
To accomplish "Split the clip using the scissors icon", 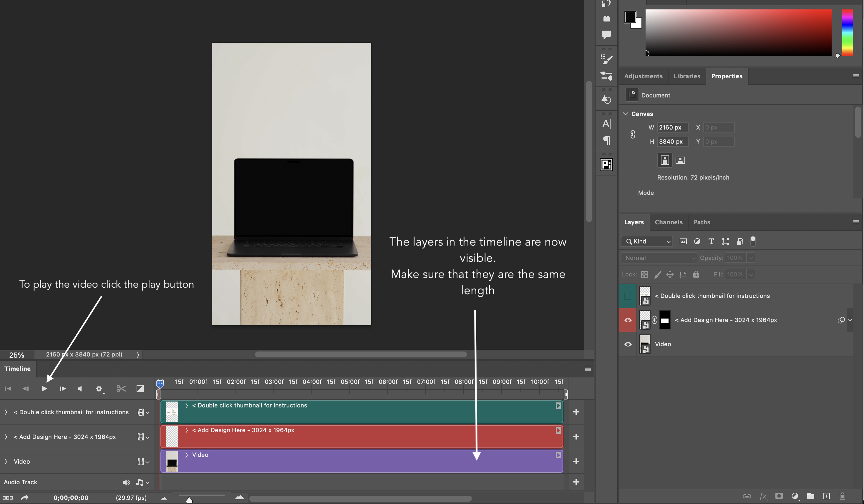I will [x=121, y=389].
